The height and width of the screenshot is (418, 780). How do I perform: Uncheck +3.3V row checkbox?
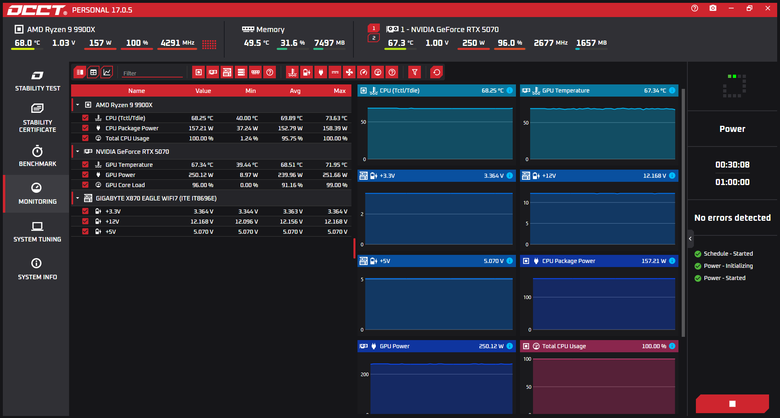click(85, 211)
